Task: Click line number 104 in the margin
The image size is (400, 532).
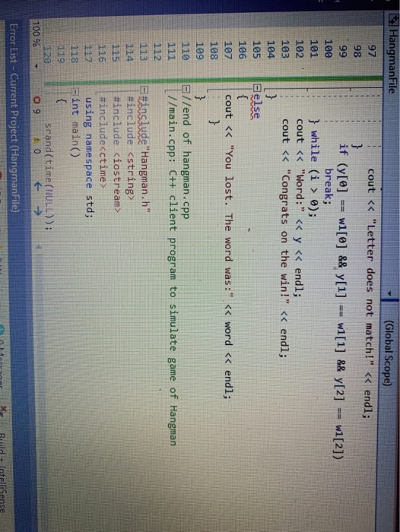Action: tap(271, 49)
